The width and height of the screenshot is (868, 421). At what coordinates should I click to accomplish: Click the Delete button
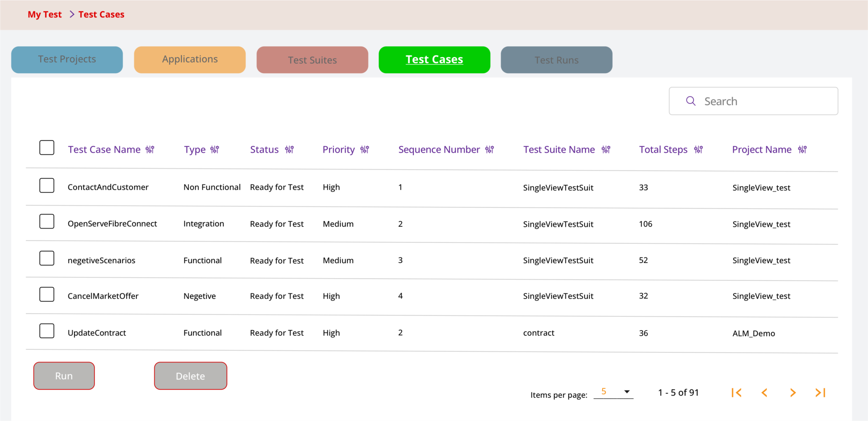coord(190,376)
